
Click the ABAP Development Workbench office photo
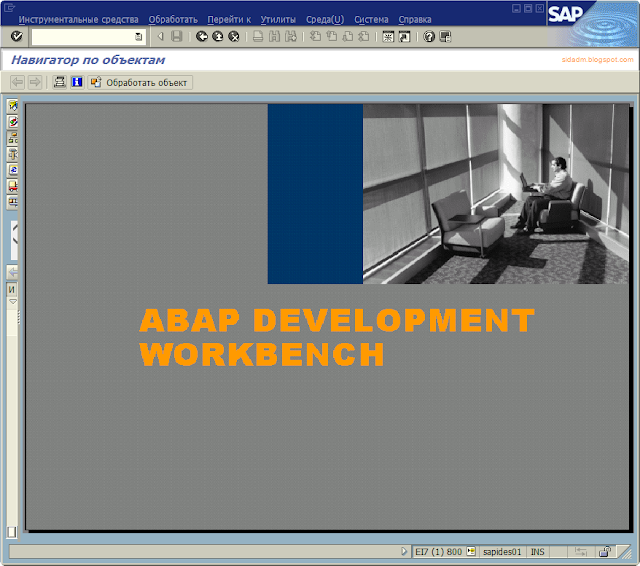click(496, 194)
